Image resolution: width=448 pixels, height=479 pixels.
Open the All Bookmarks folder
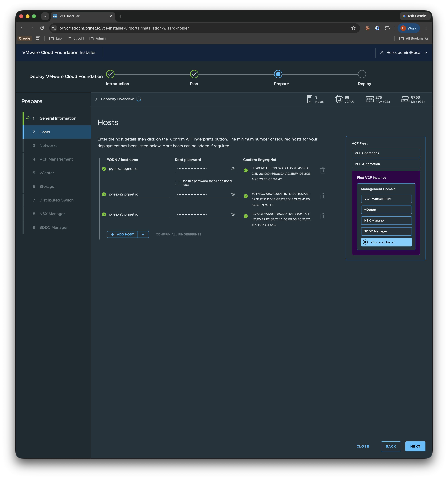pyautogui.click(x=414, y=39)
